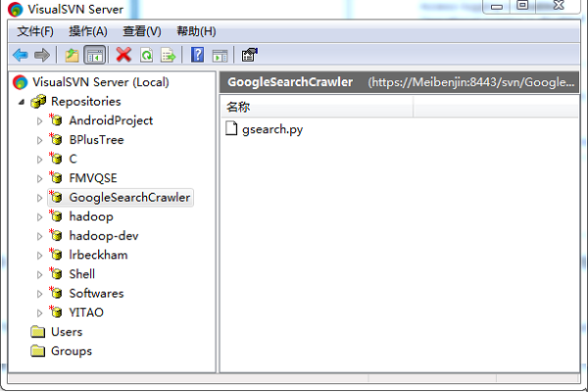Go up one level with folder icon
Viewport: 588px width, 392px height.
[72, 55]
